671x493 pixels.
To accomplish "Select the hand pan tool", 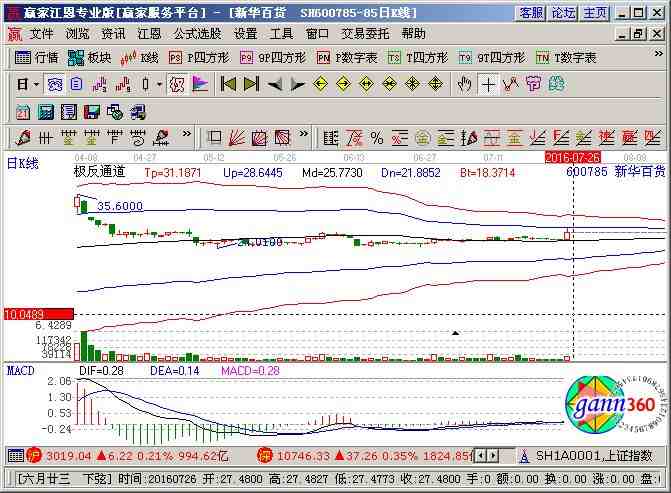I will tap(464, 84).
